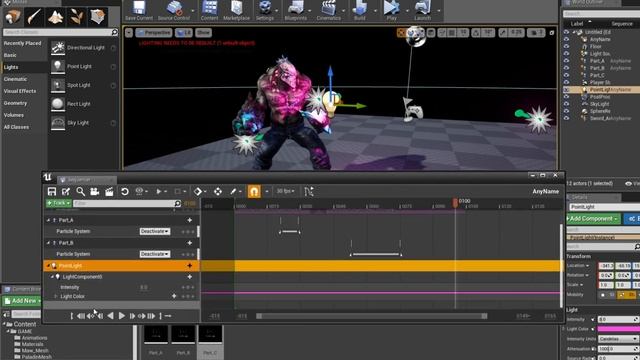The height and width of the screenshot is (360, 640).
Task: Click the Add Component button
Action: [593, 219]
